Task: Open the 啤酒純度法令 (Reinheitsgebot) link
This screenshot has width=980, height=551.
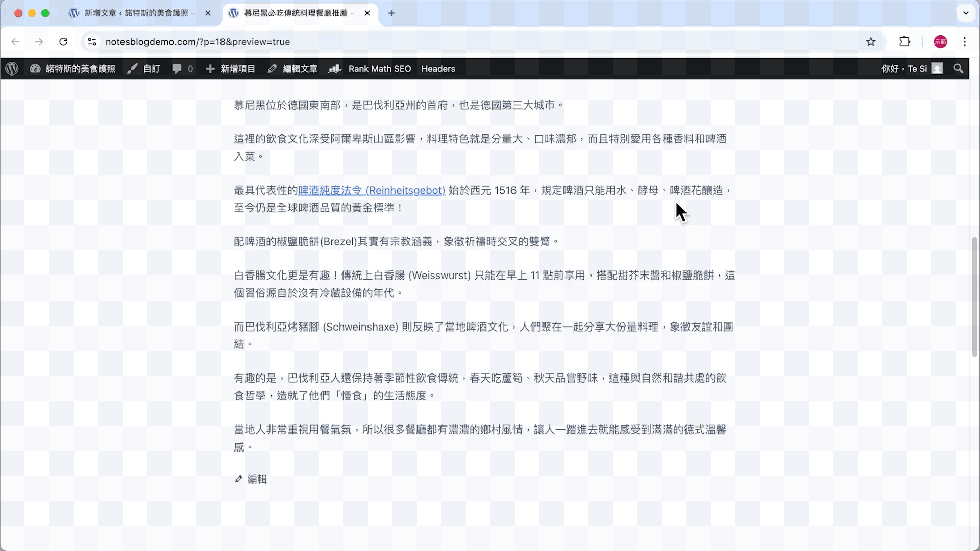Action: [x=371, y=190]
